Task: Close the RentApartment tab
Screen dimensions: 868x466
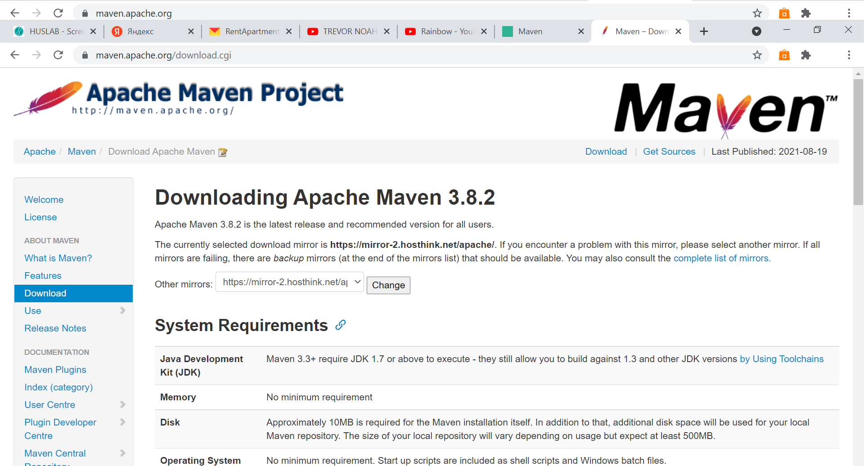Action: (289, 31)
